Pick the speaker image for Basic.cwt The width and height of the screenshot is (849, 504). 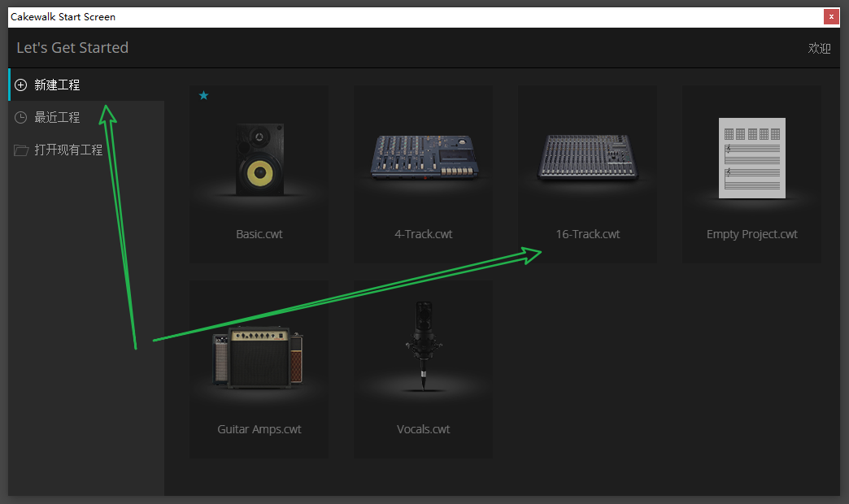click(x=259, y=159)
